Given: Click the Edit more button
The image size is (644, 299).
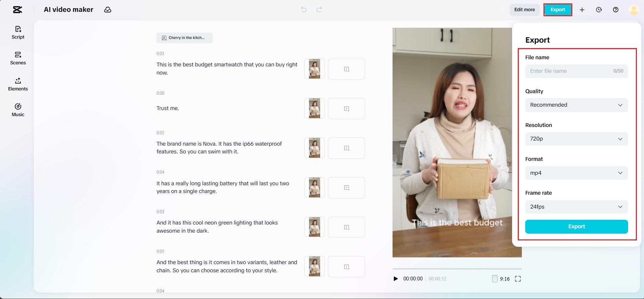Looking at the screenshot, I should (x=525, y=10).
